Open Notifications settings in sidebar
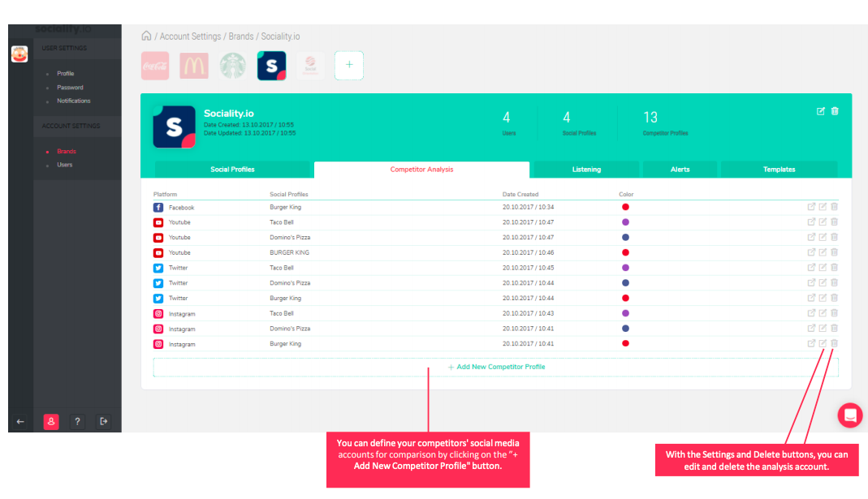This screenshot has width=868, height=499. 74,101
